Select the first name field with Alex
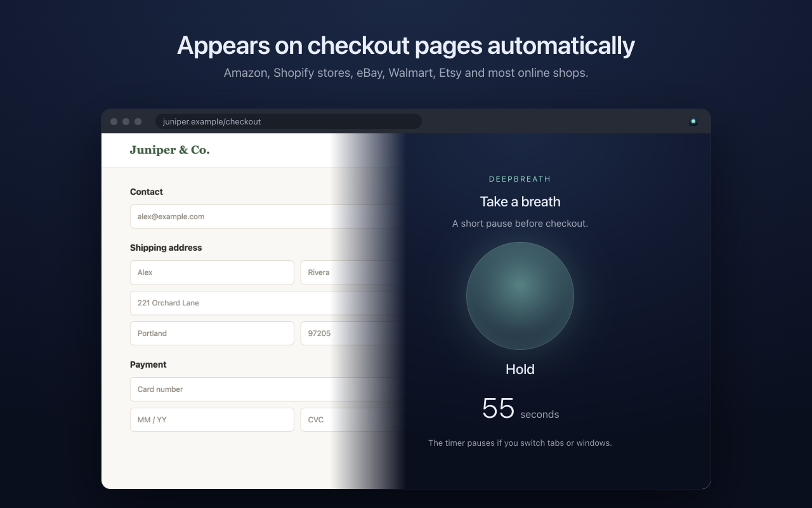This screenshot has width=812, height=508. pyautogui.click(x=212, y=272)
